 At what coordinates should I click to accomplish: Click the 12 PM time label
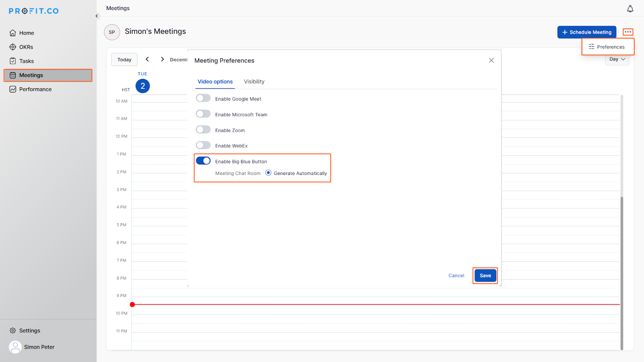point(122,136)
